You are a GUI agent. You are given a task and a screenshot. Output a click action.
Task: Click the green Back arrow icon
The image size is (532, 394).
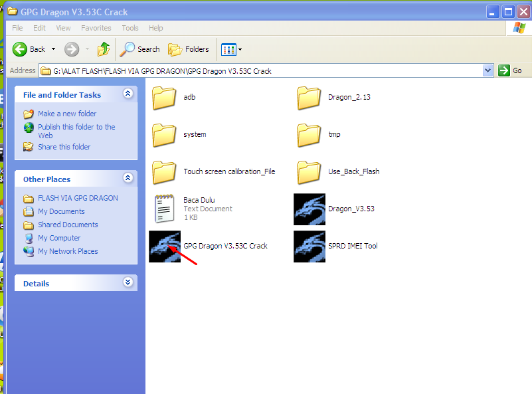pos(20,49)
